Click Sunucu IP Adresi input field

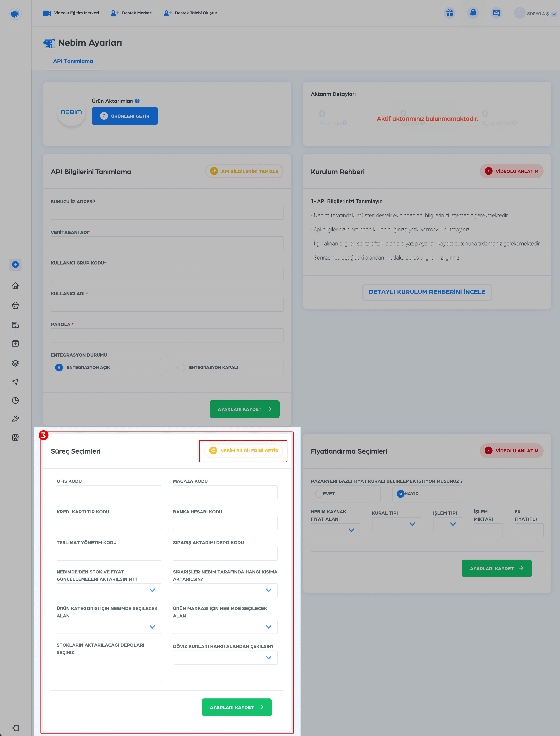tap(167, 213)
